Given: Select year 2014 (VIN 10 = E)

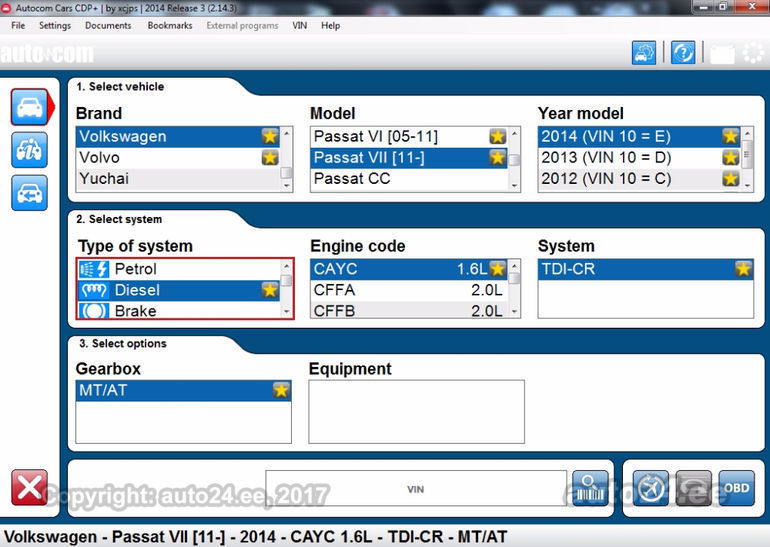Looking at the screenshot, I should tap(639, 137).
